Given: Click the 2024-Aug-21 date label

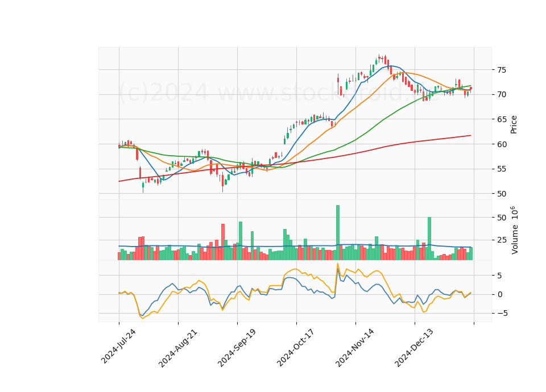Looking at the screenshot, I should [x=178, y=348].
